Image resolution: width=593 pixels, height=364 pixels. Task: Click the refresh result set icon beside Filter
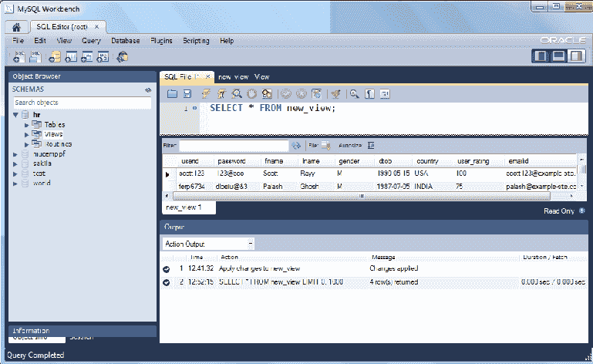coord(296,145)
